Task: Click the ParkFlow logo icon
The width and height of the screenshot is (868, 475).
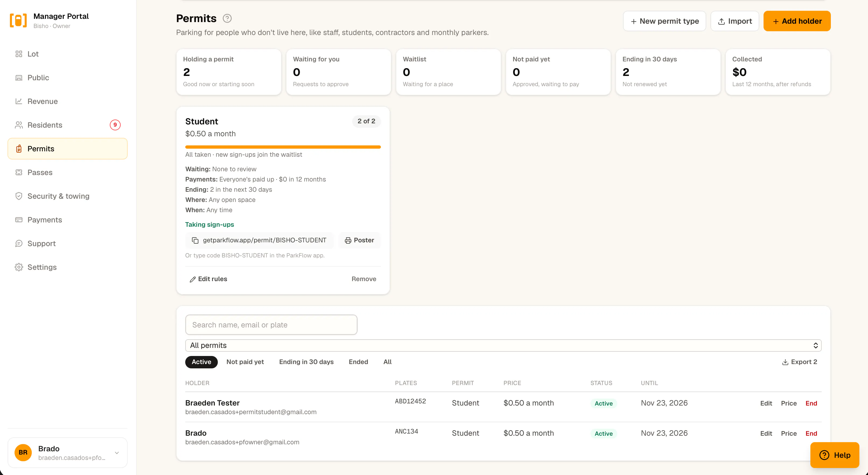Action: (18, 20)
